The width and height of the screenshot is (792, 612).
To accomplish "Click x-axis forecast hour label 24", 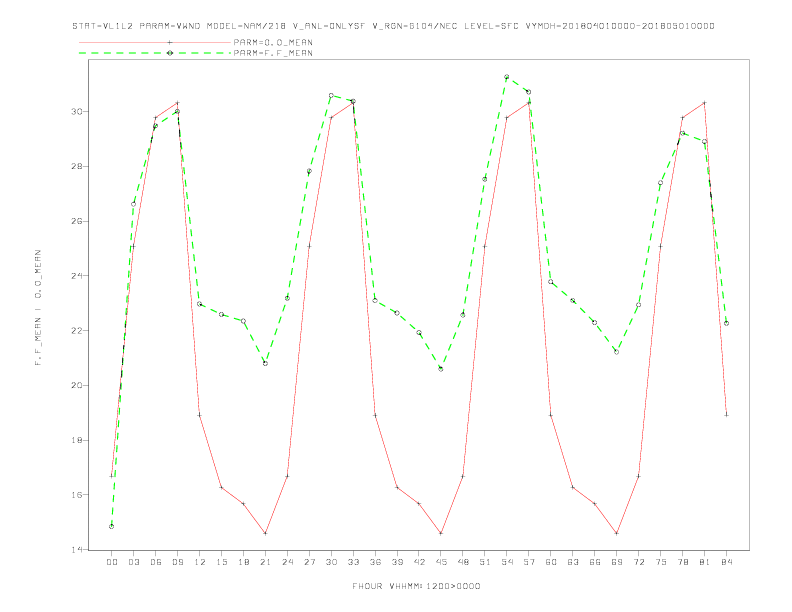I will click(x=287, y=562).
